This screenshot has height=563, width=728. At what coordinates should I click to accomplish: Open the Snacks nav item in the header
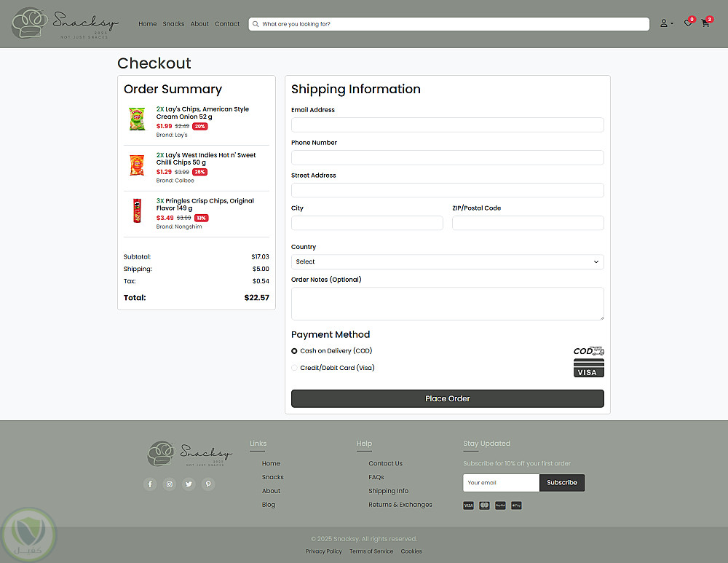pyautogui.click(x=173, y=24)
